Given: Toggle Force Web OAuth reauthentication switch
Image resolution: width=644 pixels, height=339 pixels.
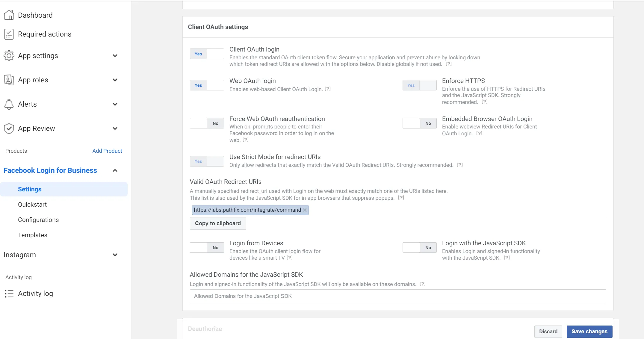Looking at the screenshot, I should pyautogui.click(x=207, y=123).
